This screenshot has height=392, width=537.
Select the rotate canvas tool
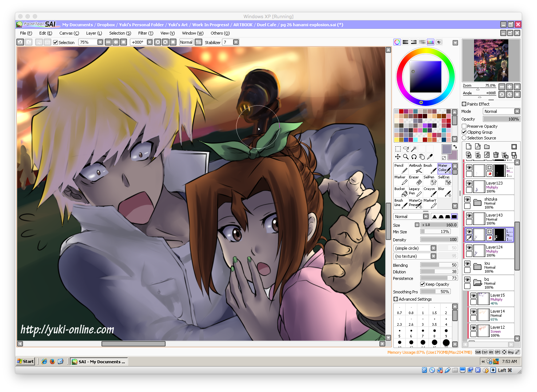pos(414,157)
